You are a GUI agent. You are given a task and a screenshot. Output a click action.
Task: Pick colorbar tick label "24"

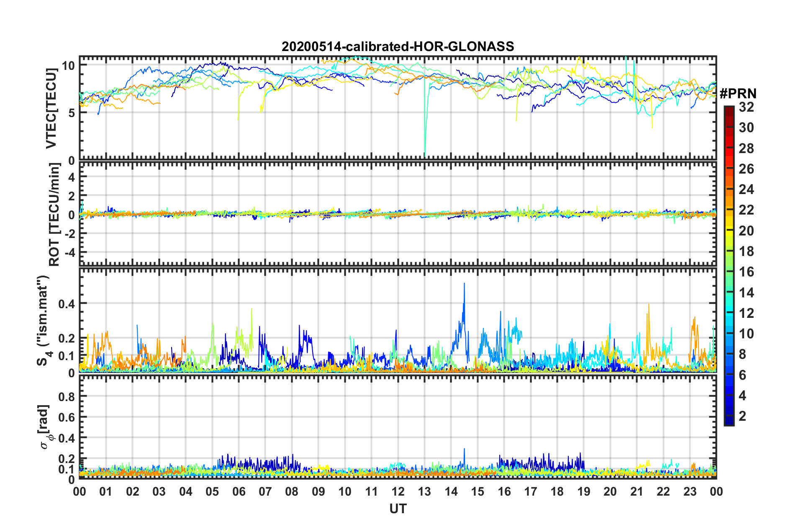(747, 189)
